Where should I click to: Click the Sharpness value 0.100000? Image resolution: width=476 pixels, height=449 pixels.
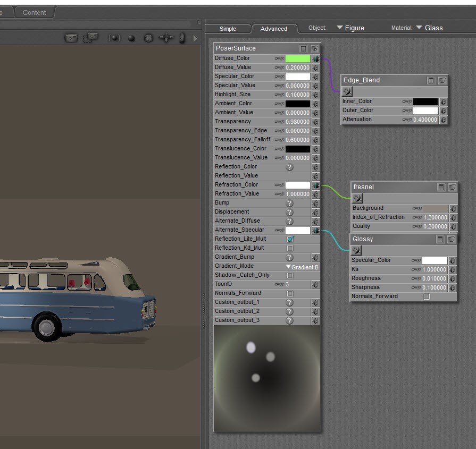point(435,287)
